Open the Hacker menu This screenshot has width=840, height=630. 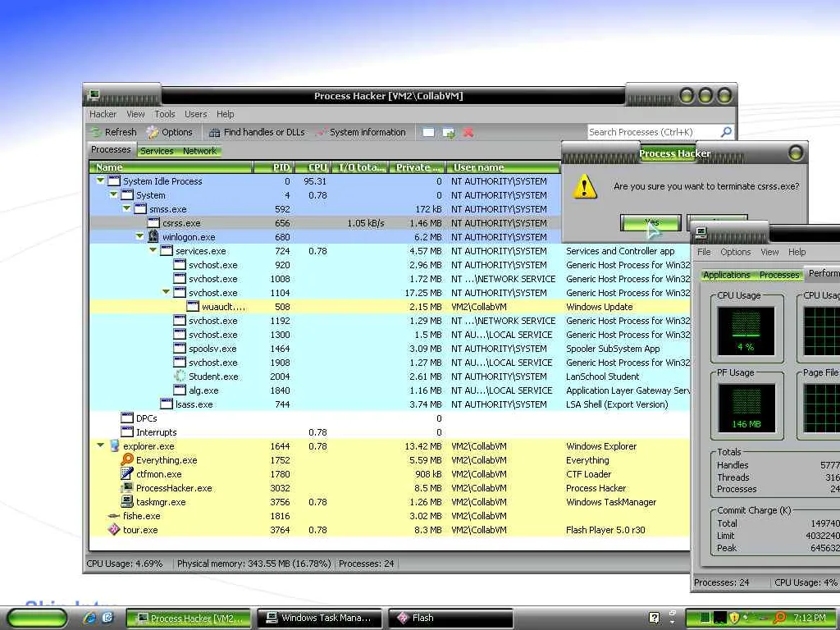point(103,114)
